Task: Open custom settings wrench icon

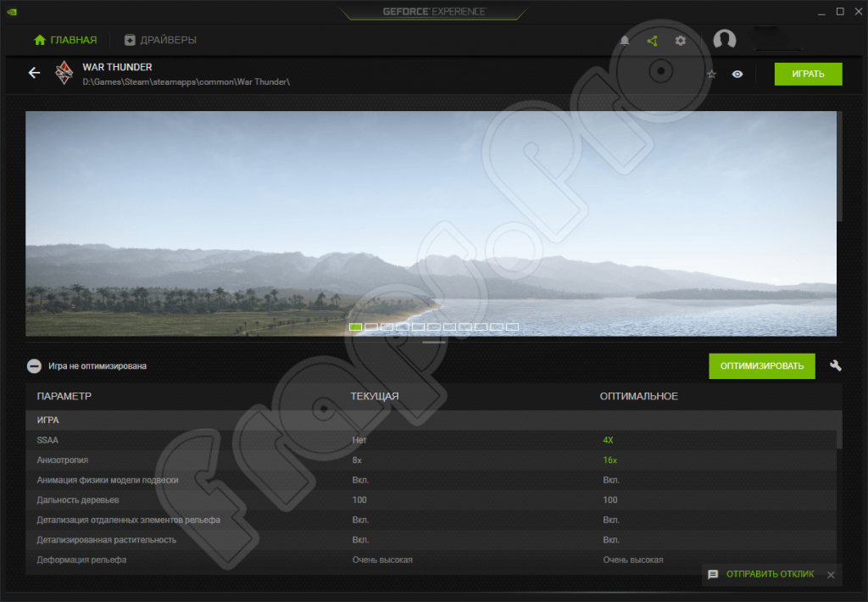Action: (835, 365)
